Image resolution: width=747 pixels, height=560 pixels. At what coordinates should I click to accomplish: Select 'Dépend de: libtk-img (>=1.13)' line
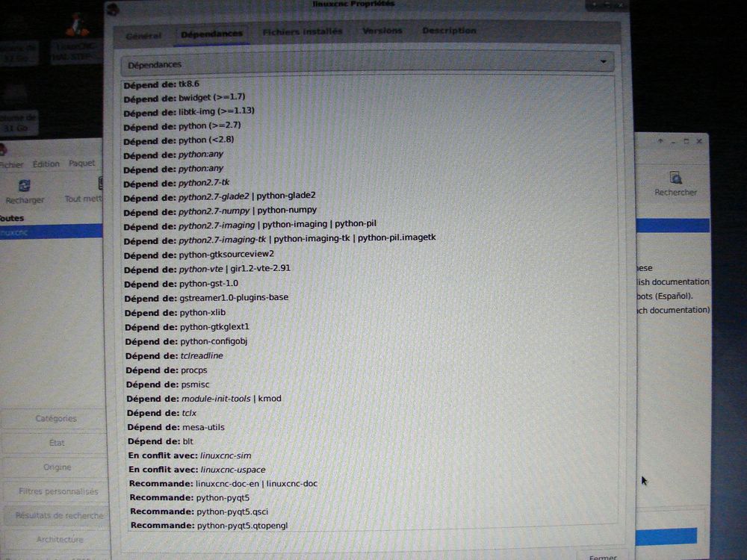coord(189,112)
